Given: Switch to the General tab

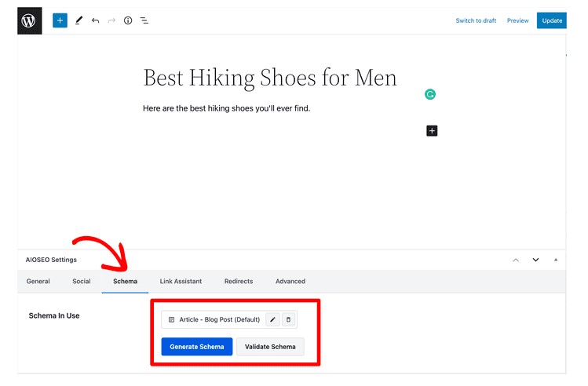Looking at the screenshot, I should (38, 281).
